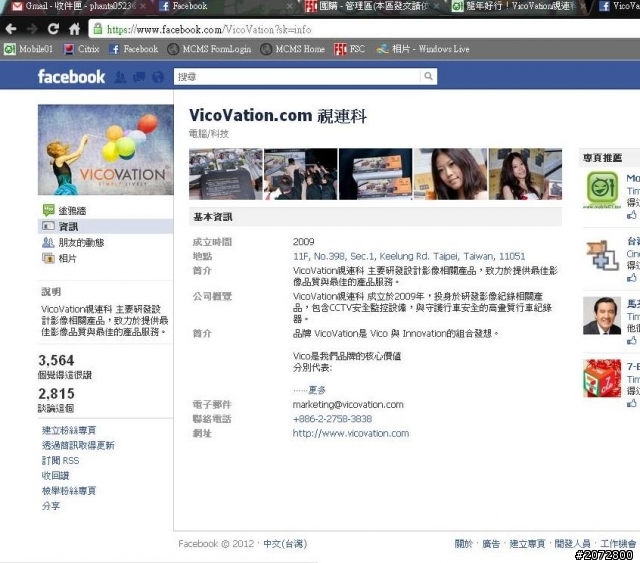Click the thumbs-up under 7-Eleven page
This screenshot has height=563, width=640.
[631, 403]
